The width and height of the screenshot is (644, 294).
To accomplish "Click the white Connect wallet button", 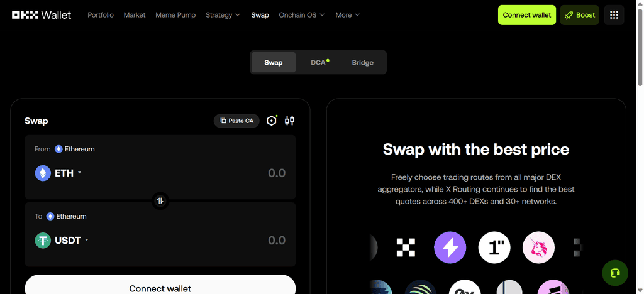I will [x=160, y=285].
